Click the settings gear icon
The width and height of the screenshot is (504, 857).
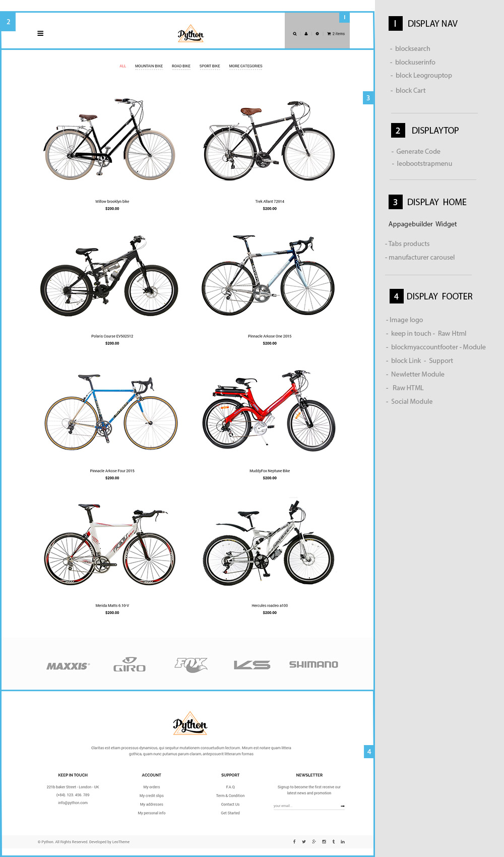pyautogui.click(x=317, y=34)
